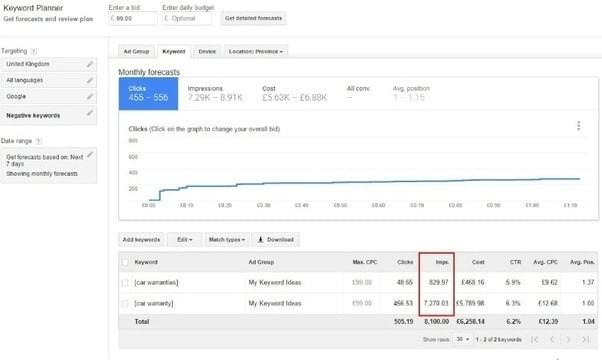Click the United Kingdom targeting row
The height and width of the screenshot is (360, 602).
(49, 64)
